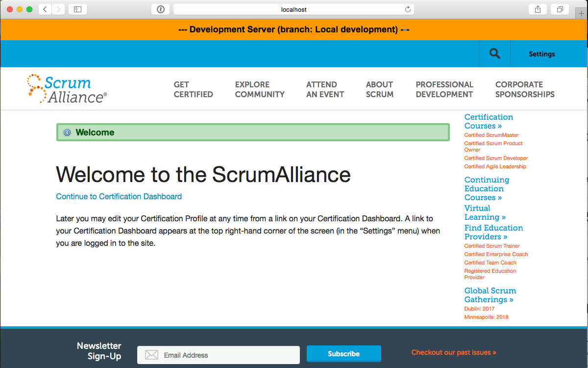Open Continuing Education Courses link

pyautogui.click(x=487, y=189)
